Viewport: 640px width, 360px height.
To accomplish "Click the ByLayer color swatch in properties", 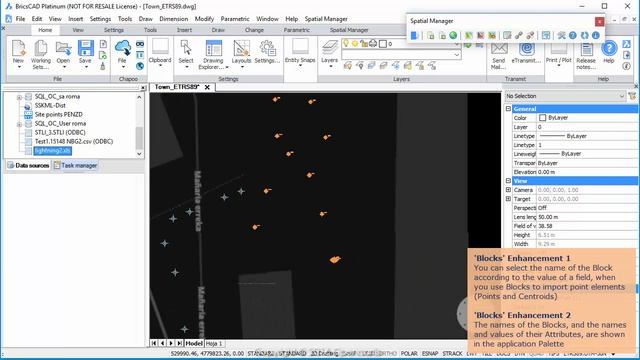I will pyautogui.click(x=542, y=118).
